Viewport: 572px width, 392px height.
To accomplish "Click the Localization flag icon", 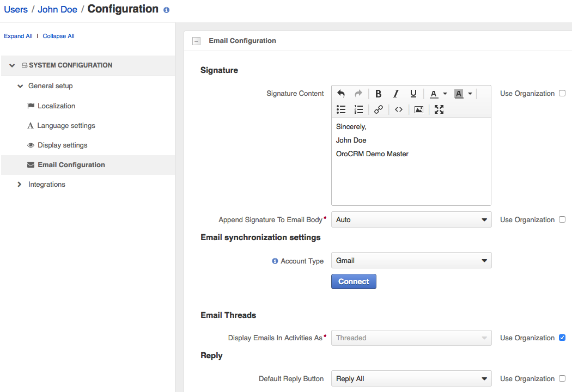I will tap(31, 106).
